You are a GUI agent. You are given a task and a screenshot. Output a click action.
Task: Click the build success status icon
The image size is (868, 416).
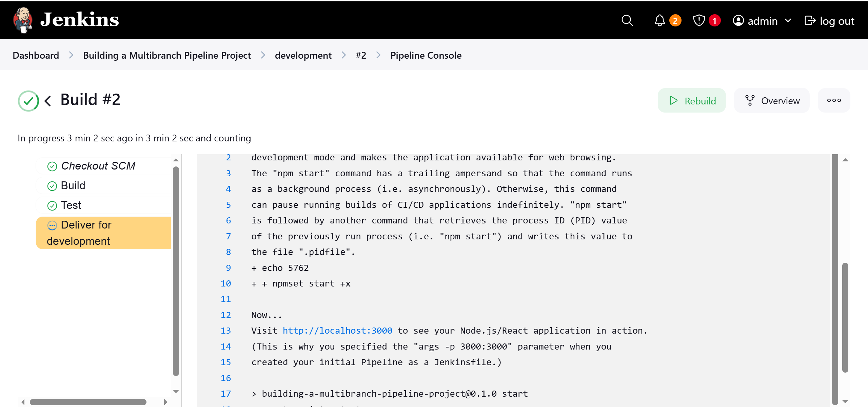pos(28,101)
